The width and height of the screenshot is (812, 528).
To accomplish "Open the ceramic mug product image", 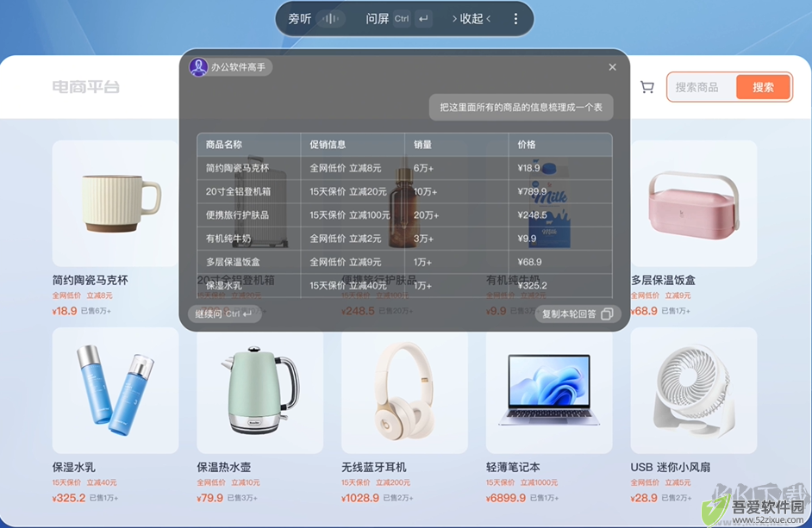I will click(x=115, y=203).
